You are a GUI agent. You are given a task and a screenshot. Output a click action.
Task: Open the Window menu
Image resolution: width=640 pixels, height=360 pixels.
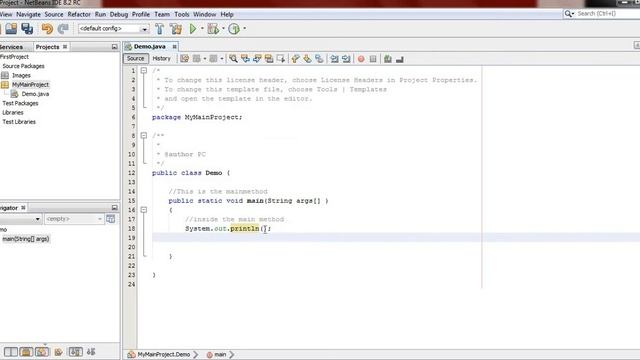coord(204,14)
